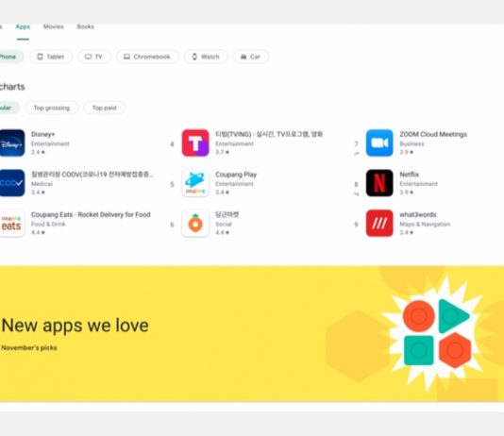Select the Tablet device filter chip
This screenshot has width=504, height=436.
(51, 57)
